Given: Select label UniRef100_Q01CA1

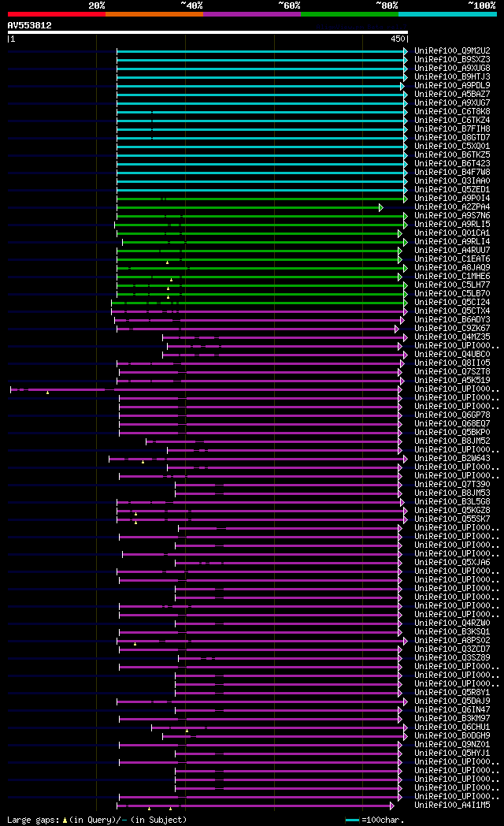Looking at the screenshot, I should coord(452,233).
